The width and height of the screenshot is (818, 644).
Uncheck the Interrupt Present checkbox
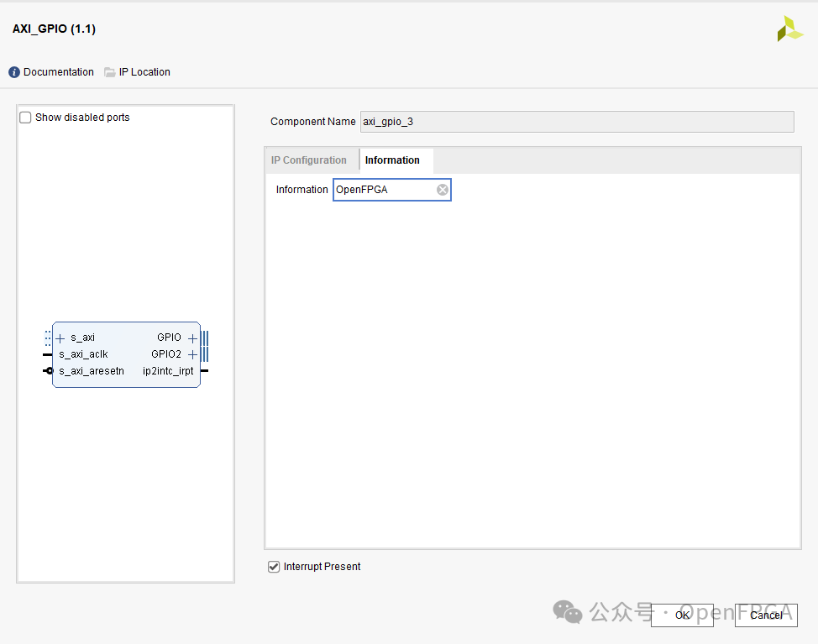click(274, 567)
